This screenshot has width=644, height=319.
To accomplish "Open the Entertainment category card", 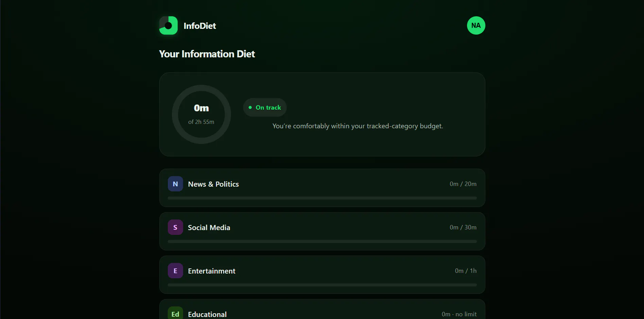I will click(x=322, y=275).
